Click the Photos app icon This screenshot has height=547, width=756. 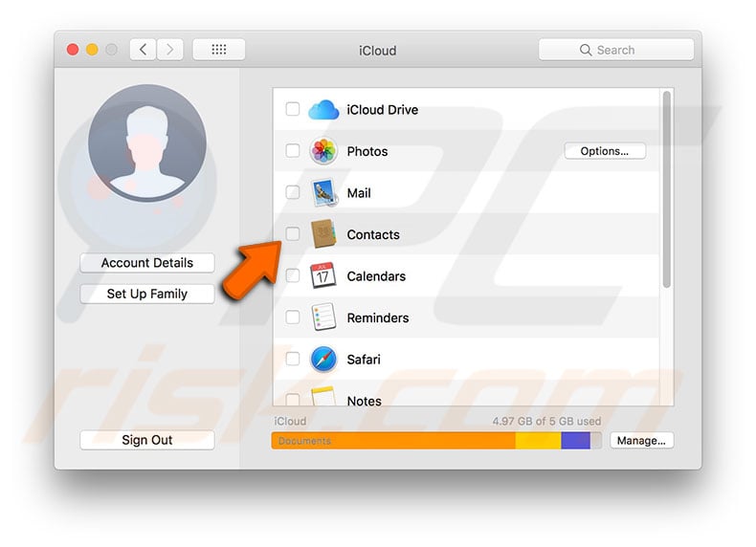[x=323, y=151]
